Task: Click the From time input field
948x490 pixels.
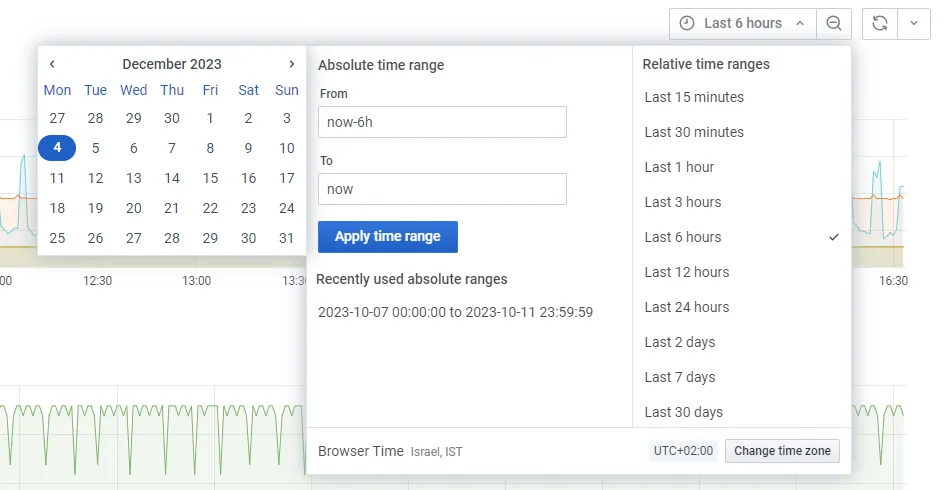Action: click(x=442, y=122)
